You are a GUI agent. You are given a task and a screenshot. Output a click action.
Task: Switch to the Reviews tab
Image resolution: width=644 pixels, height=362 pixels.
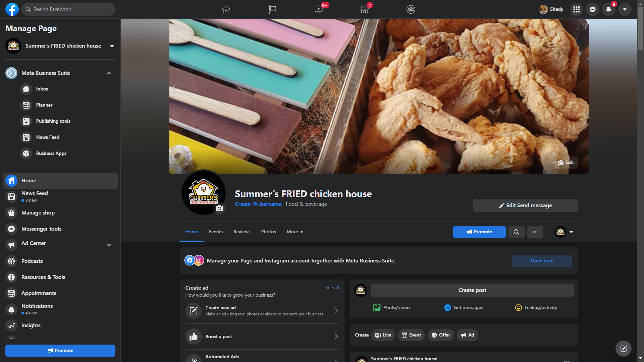click(x=241, y=232)
